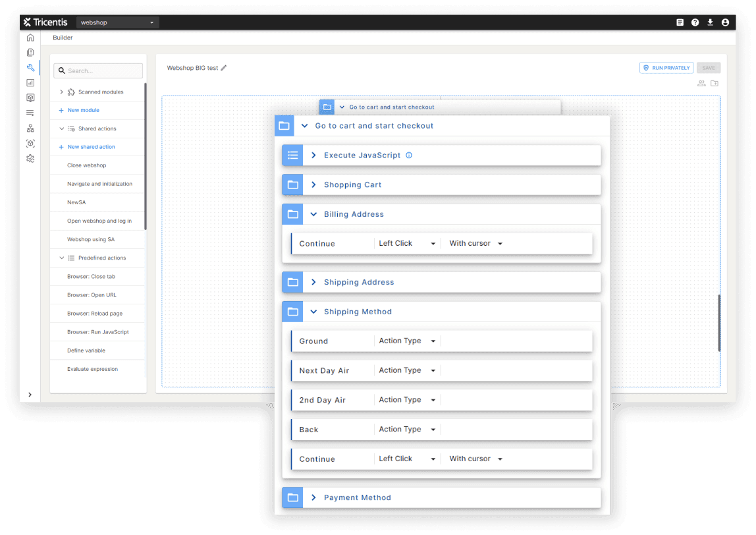Click folder icon of Go to cart header
The height and width of the screenshot is (535, 756).
284,126
